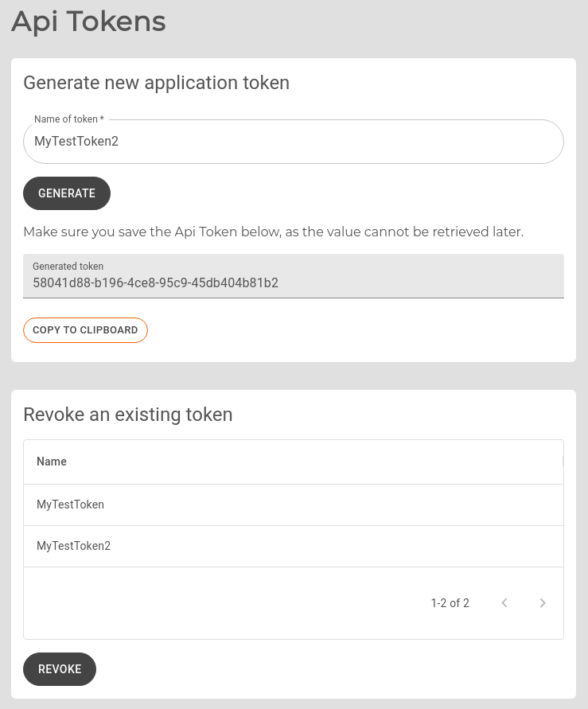Copy generated token to clipboard
Image resolution: width=588 pixels, height=709 pixels.
click(85, 330)
